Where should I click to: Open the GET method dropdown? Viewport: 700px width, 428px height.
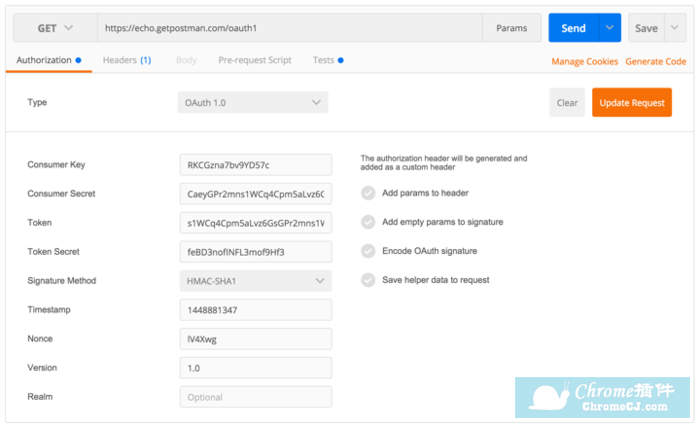pyautogui.click(x=55, y=28)
